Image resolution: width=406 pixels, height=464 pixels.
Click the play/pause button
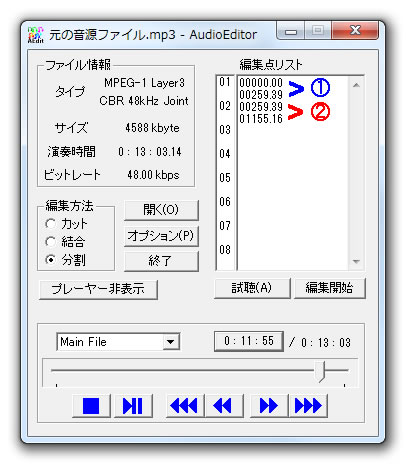click(133, 406)
